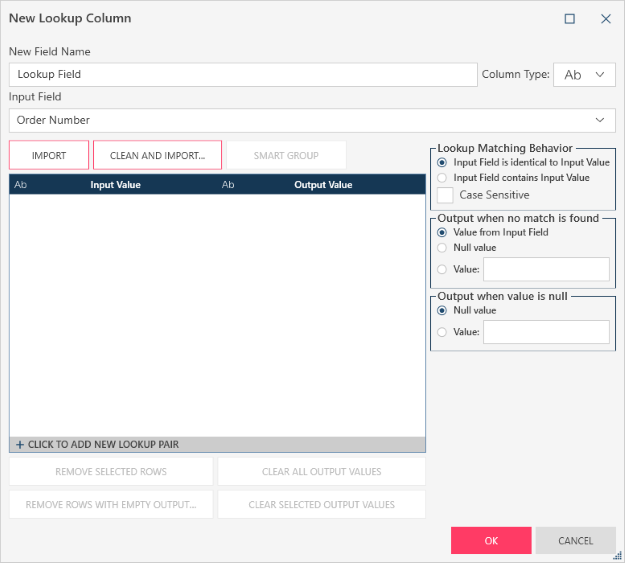Click the New Field Name text box
The height and width of the screenshot is (563, 625).
pyautogui.click(x=243, y=75)
